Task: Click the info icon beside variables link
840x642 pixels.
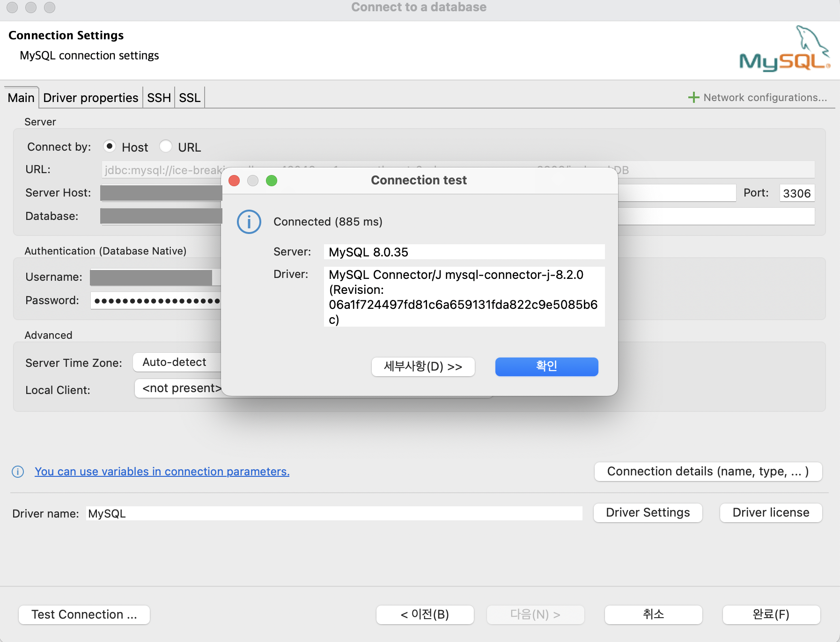Action: [18, 472]
